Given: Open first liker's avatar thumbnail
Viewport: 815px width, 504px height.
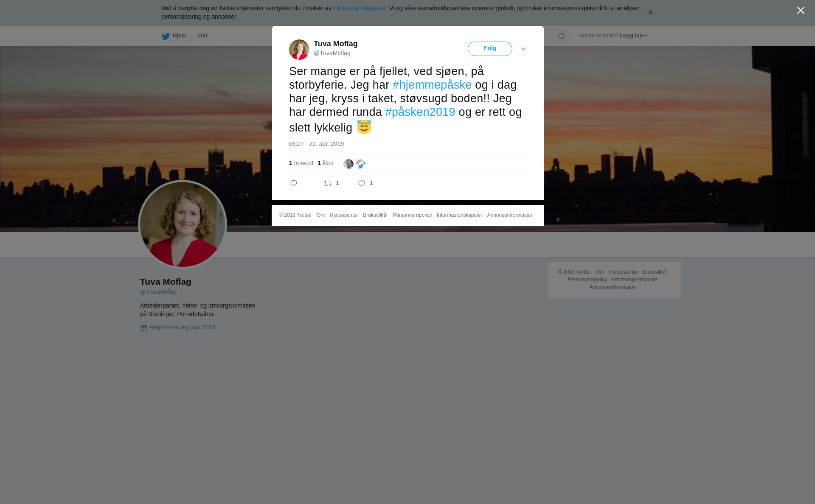Looking at the screenshot, I should coord(348,164).
